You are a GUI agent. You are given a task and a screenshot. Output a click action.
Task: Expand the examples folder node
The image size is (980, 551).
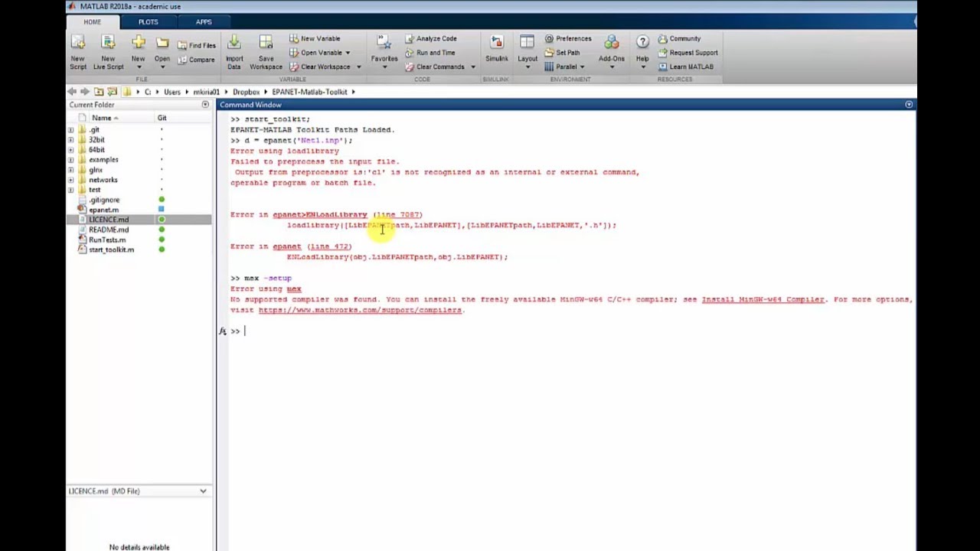coord(71,160)
